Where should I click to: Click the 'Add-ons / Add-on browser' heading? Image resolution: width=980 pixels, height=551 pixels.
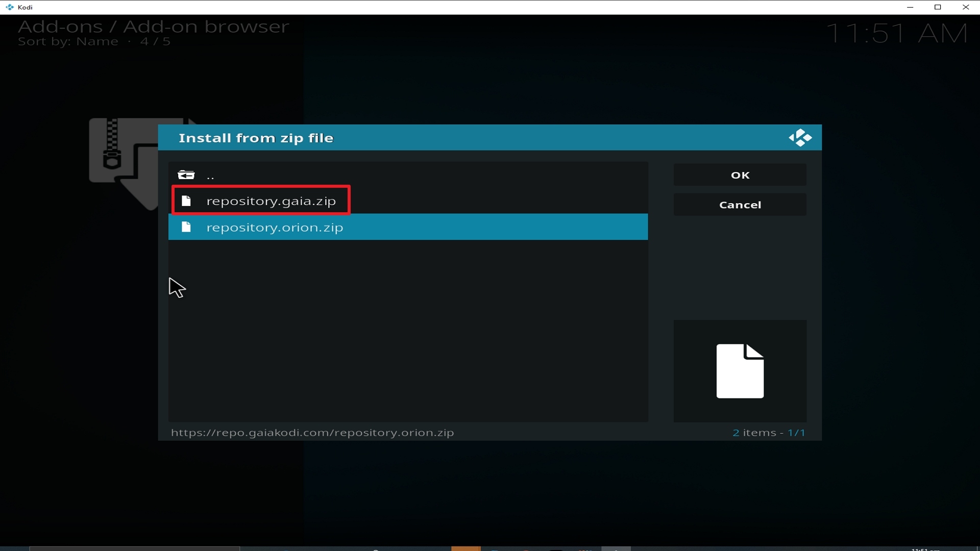(x=154, y=27)
